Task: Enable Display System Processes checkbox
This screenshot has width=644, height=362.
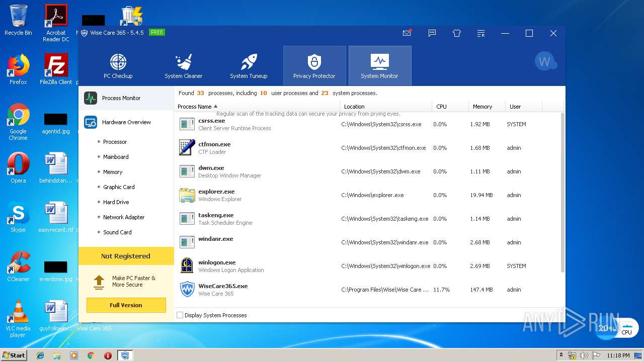Action: [x=180, y=315]
